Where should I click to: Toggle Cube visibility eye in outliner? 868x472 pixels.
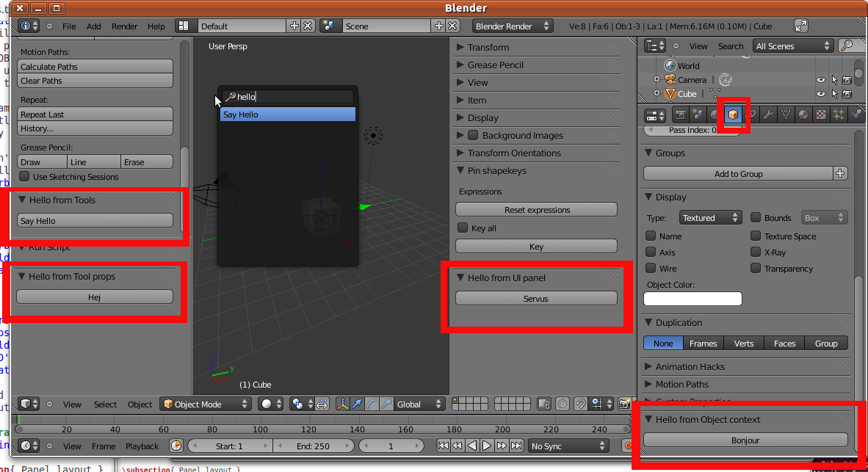820,94
